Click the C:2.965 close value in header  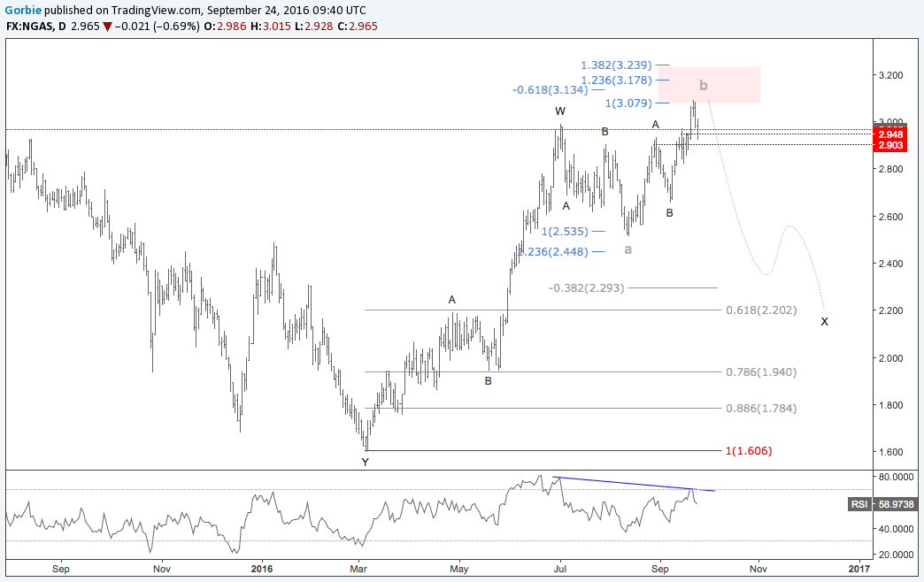tap(358, 26)
